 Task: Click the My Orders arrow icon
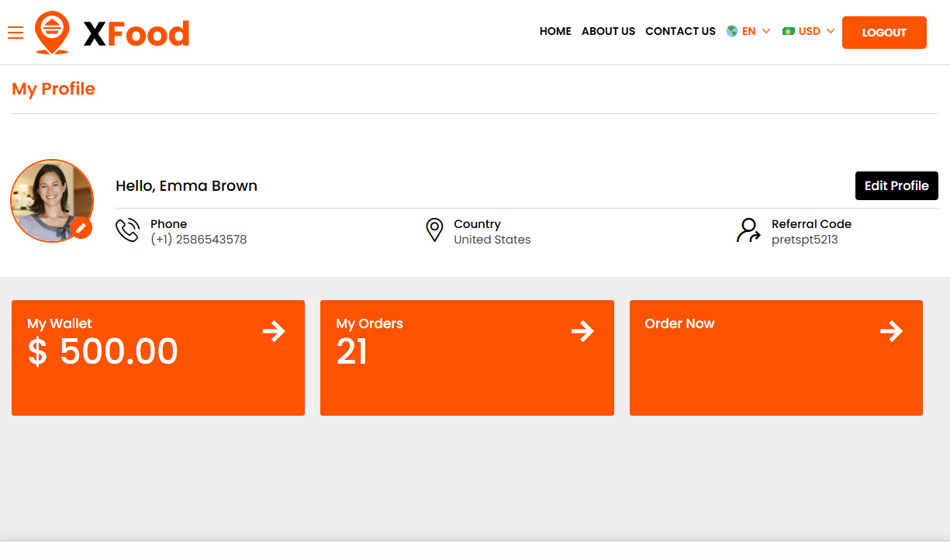(582, 331)
